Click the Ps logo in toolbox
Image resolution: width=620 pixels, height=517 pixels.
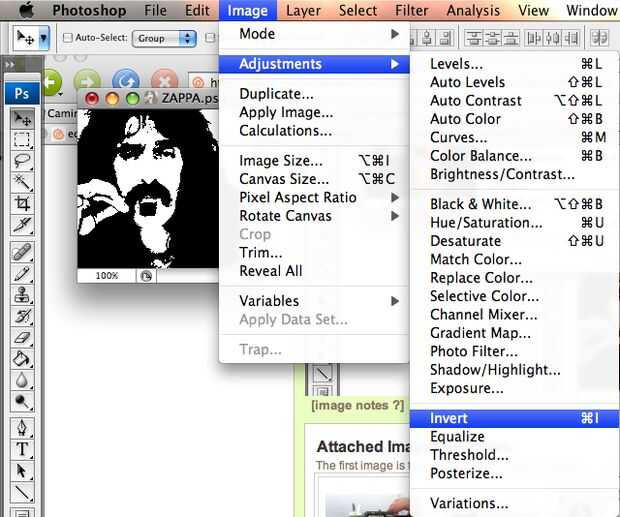[x=22, y=93]
